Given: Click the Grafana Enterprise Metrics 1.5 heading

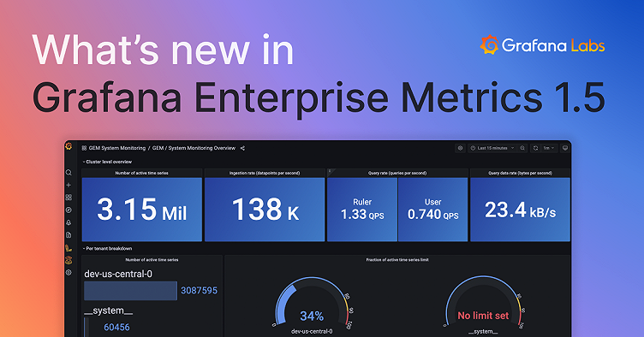Looking at the screenshot, I should (x=319, y=98).
